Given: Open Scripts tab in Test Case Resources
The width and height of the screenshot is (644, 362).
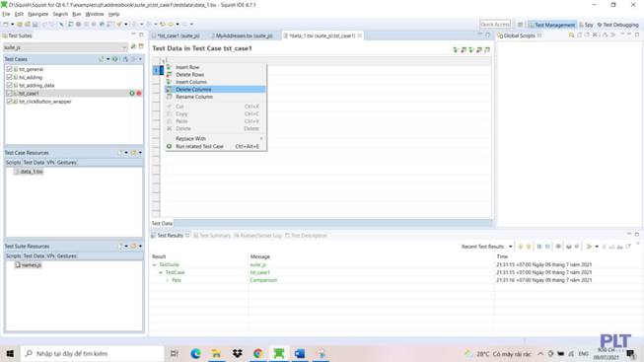Looking at the screenshot, I should [x=13, y=163].
